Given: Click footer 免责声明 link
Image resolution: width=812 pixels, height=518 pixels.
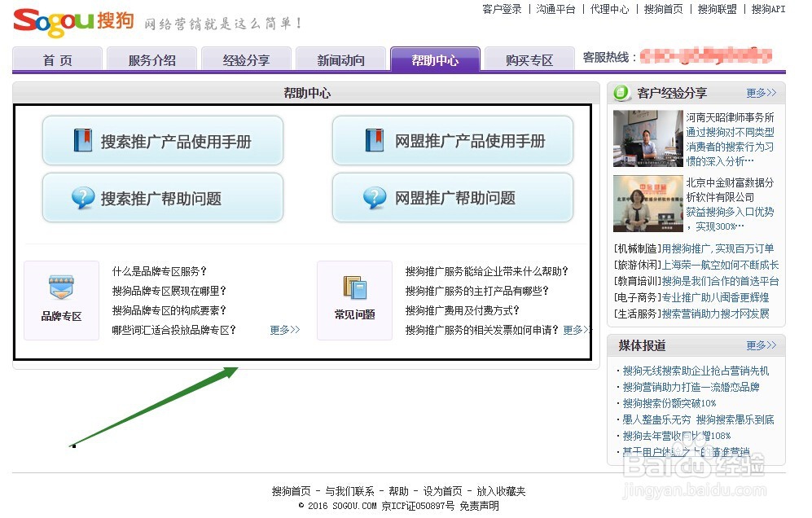Looking at the screenshot, I should click(479, 506).
